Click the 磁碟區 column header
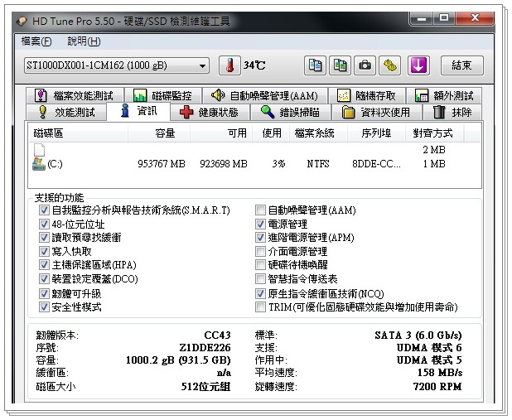 (x=79, y=133)
